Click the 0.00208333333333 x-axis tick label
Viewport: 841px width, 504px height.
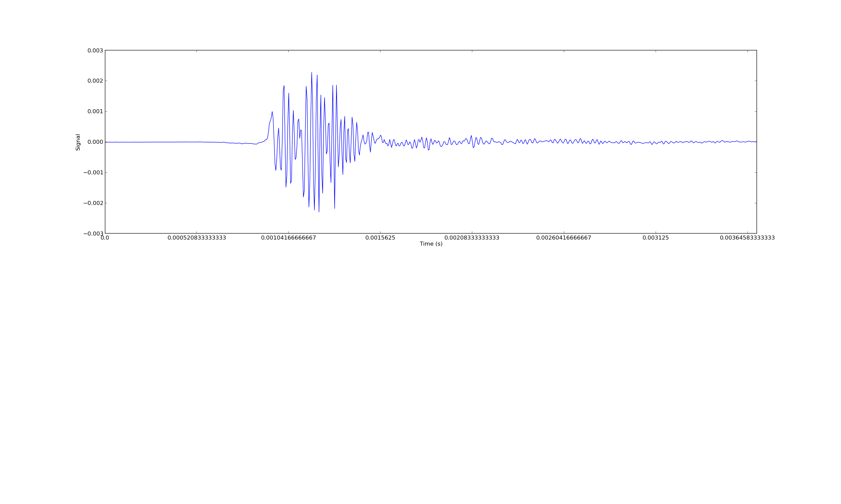[472, 238]
